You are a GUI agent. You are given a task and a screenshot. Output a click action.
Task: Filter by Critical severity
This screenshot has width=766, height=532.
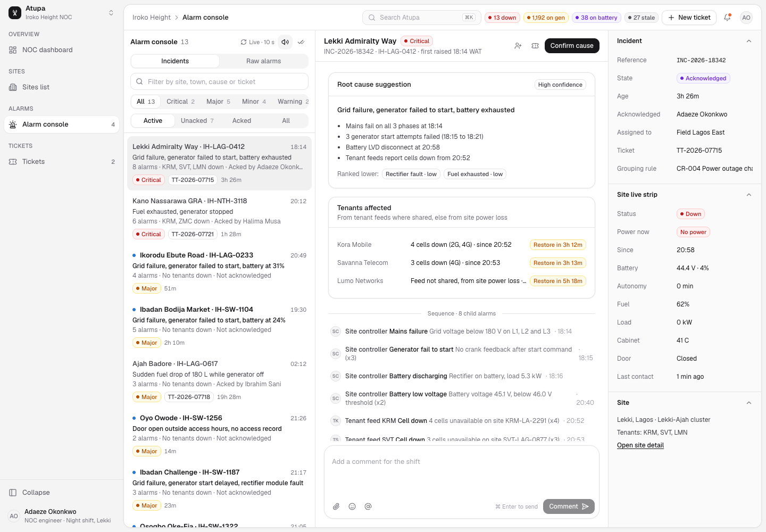181,102
